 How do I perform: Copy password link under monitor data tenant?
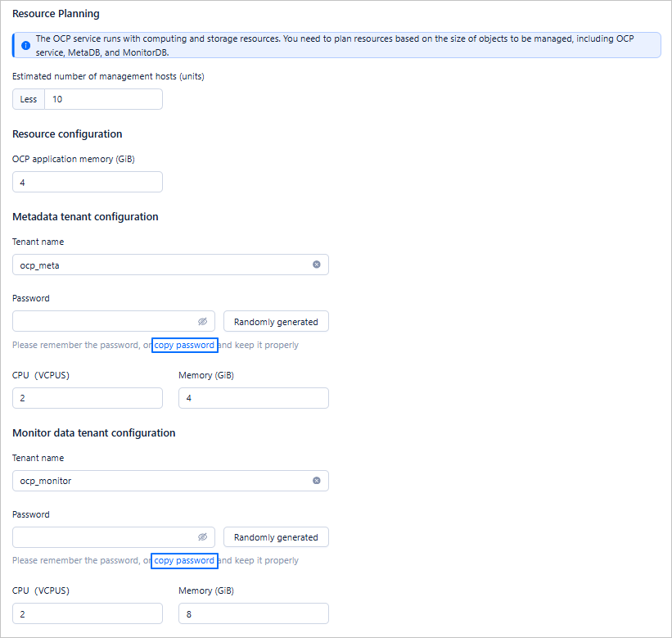pos(184,561)
